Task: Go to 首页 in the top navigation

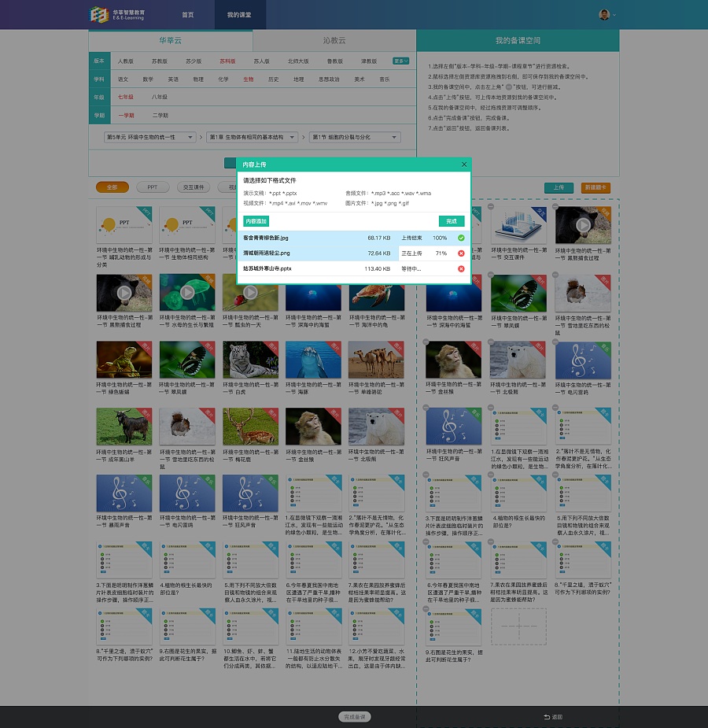Action: (x=187, y=15)
